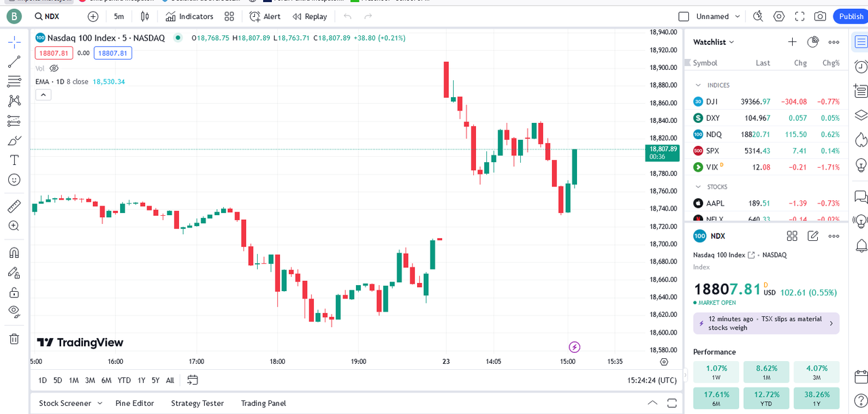
Task: Toggle Watchlist panel sidebar icon
Action: [861, 42]
